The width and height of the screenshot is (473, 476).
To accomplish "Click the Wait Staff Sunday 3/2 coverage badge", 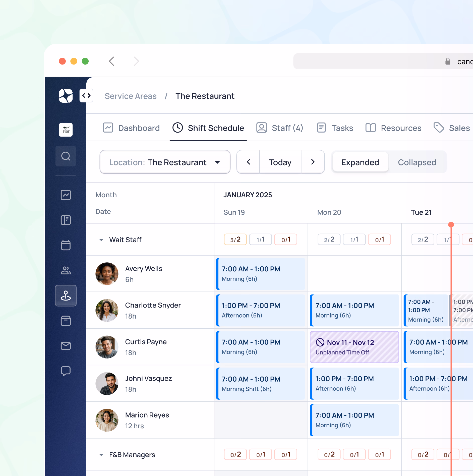I will coord(235,240).
